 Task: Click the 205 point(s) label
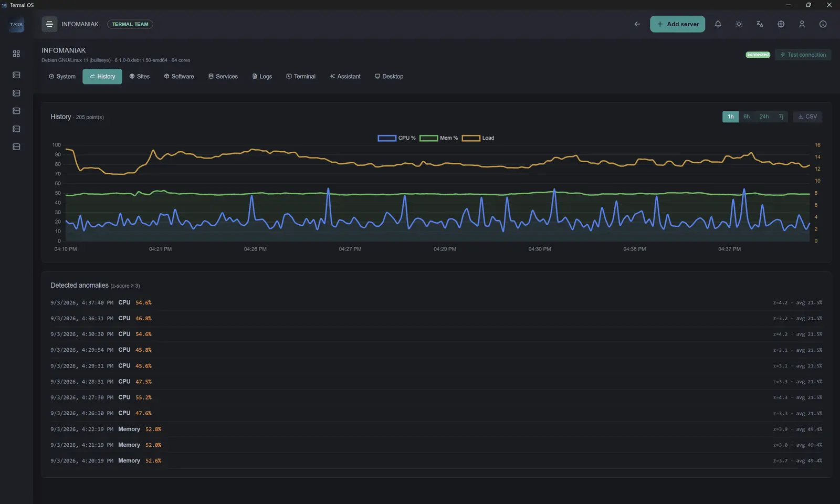[x=90, y=117]
